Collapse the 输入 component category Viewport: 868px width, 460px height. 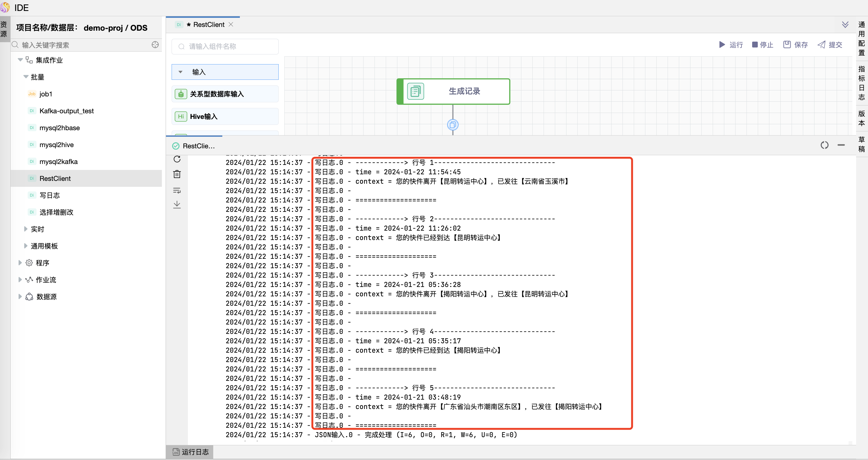tap(181, 72)
